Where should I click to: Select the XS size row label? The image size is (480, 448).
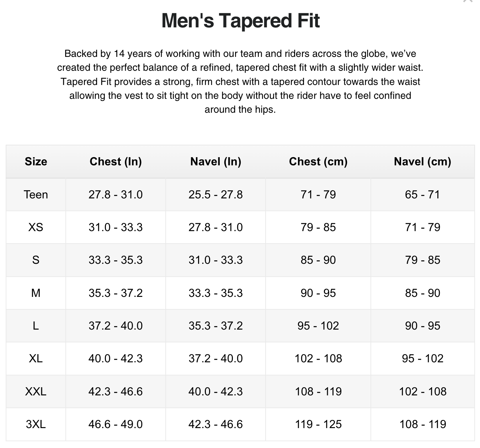pyautogui.click(x=36, y=227)
